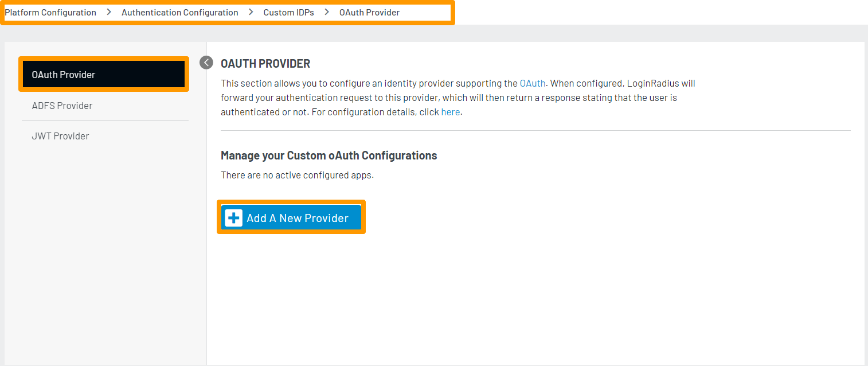The height and width of the screenshot is (366, 868).
Task: Click the Manage your Custom oAuth Configurations heading
Action: [329, 155]
